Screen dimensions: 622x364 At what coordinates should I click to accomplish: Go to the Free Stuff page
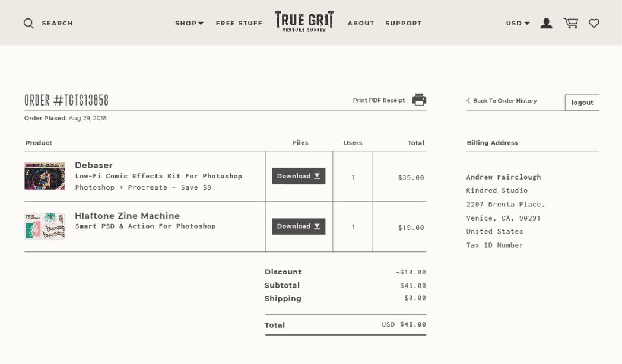[x=239, y=24]
